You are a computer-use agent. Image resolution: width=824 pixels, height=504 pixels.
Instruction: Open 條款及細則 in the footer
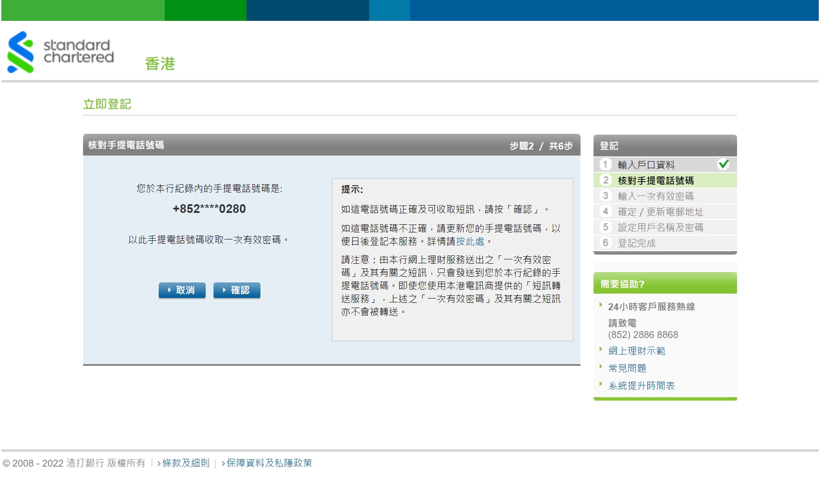[186, 463]
